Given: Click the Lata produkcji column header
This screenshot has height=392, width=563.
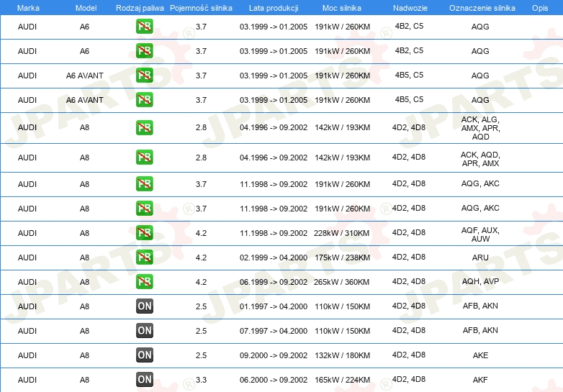Looking at the screenshot, I should [274, 8].
